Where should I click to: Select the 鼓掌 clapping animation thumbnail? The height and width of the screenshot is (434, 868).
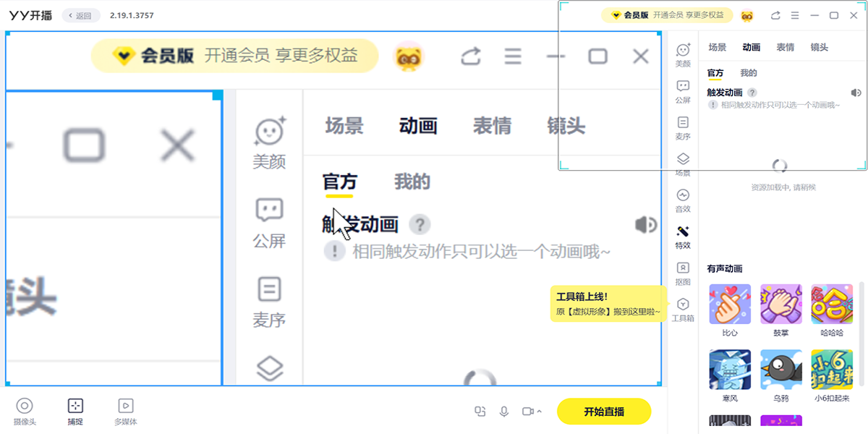coord(781,302)
